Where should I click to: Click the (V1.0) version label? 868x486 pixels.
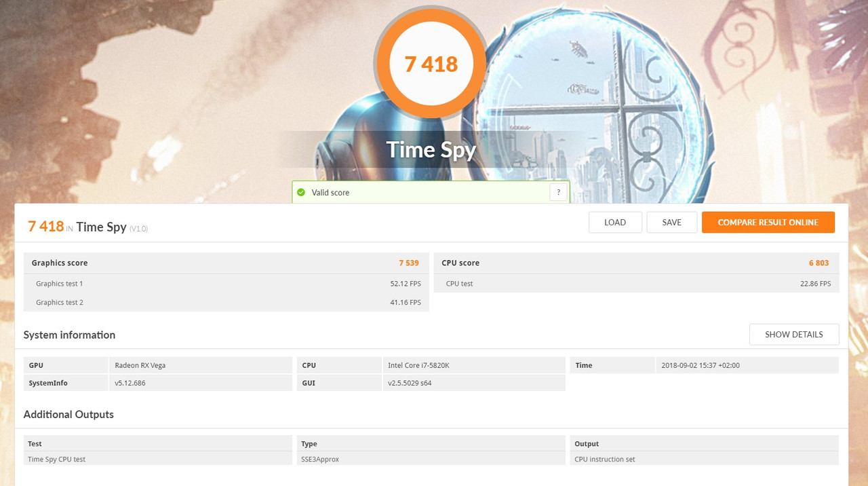pos(138,229)
